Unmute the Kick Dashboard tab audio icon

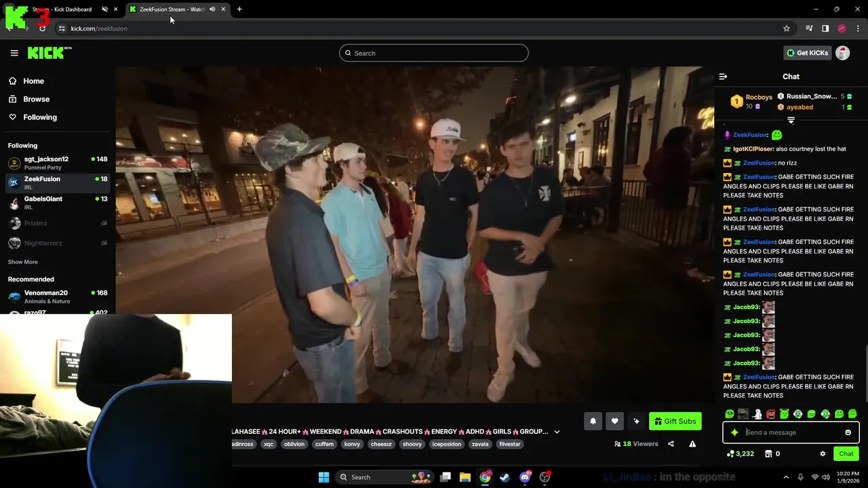coord(104,9)
